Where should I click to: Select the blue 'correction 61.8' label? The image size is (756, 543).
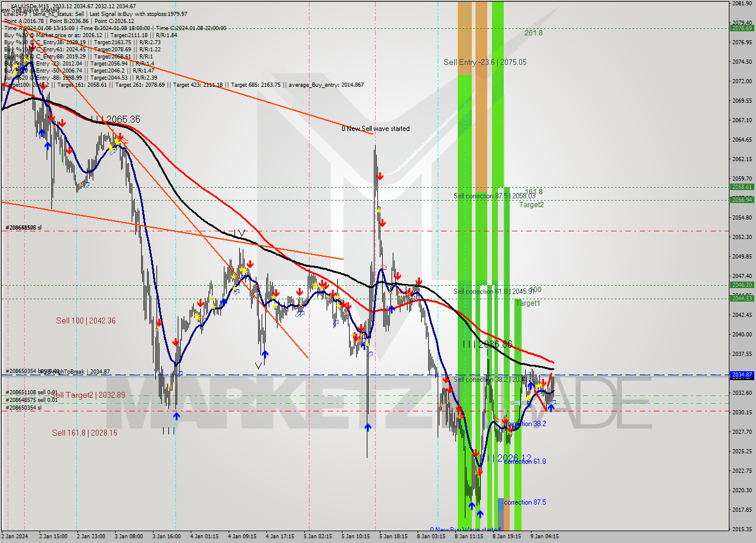coord(525,462)
